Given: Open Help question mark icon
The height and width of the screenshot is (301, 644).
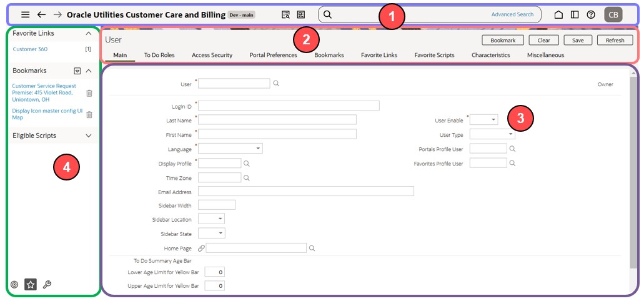Looking at the screenshot, I should click(591, 15).
